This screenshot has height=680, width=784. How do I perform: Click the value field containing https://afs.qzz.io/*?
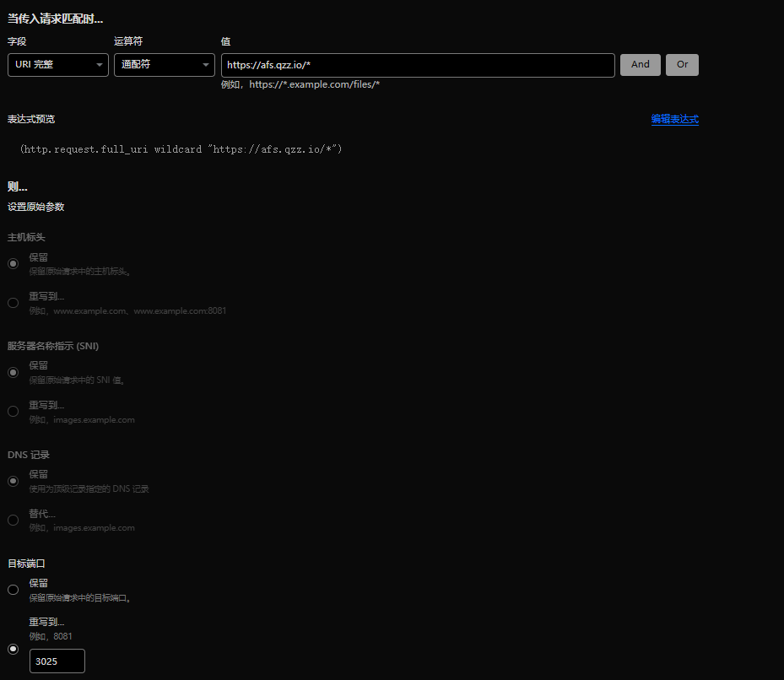(417, 65)
